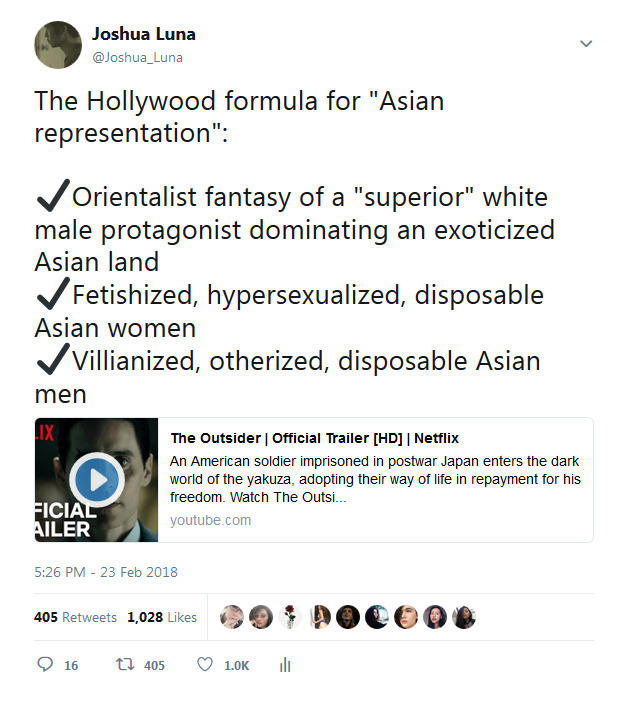Image resolution: width=628 pixels, height=701 pixels.
Task: Click the Joshua Luna display name
Action: (143, 34)
